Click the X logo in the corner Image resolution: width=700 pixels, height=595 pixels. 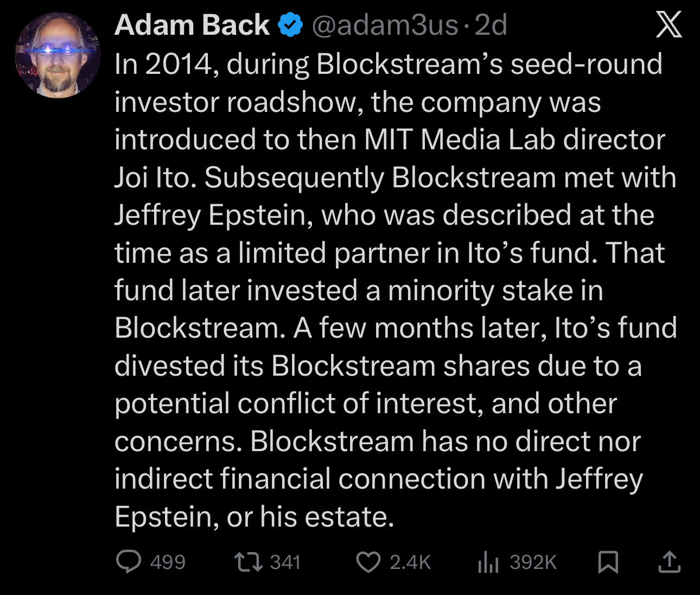pos(669,25)
